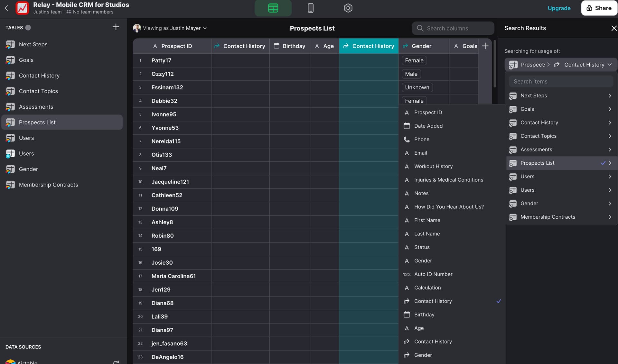Open the Contact History selector dropdown
Image resolution: width=618 pixels, height=364 pixels.
[x=584, y=65]
